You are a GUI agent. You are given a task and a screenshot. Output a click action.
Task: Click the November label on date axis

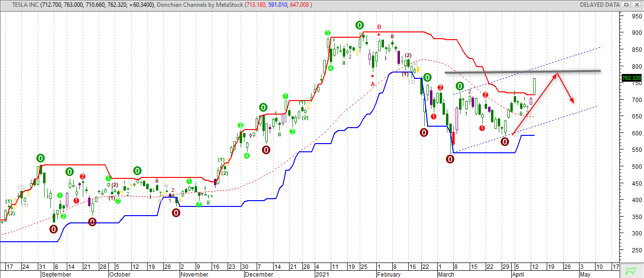[195, 274]
